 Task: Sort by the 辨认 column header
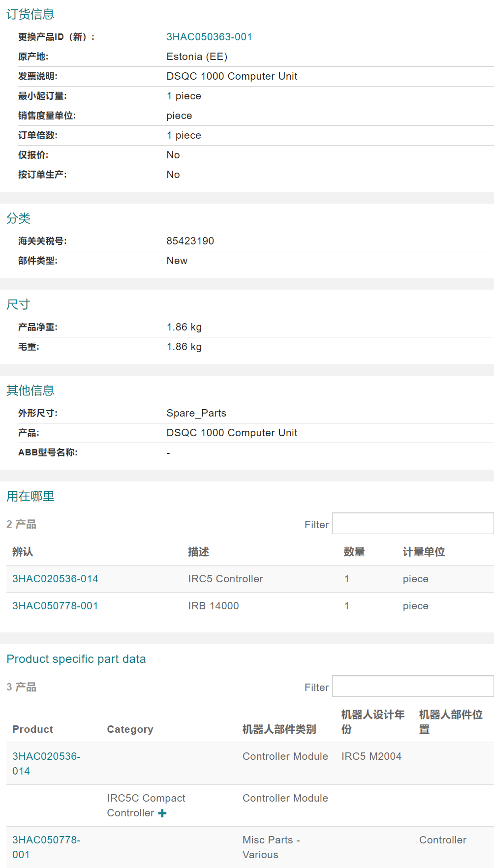pyautogui.click(x=23, y=552)
